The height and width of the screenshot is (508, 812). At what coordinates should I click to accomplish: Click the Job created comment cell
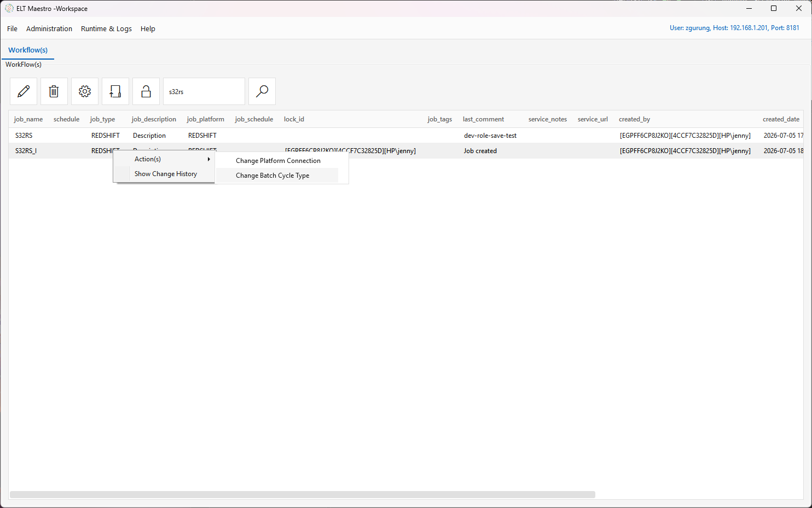click(x=480, y=151)
